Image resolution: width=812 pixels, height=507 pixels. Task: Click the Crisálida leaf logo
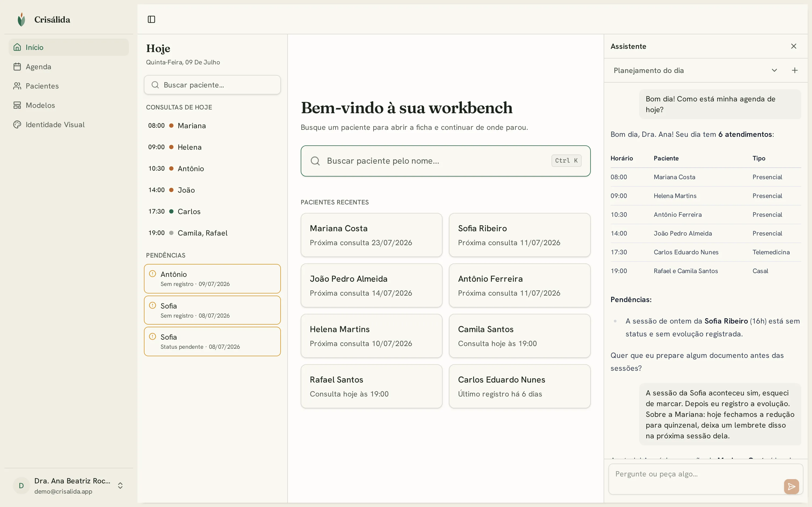point(21,19)
